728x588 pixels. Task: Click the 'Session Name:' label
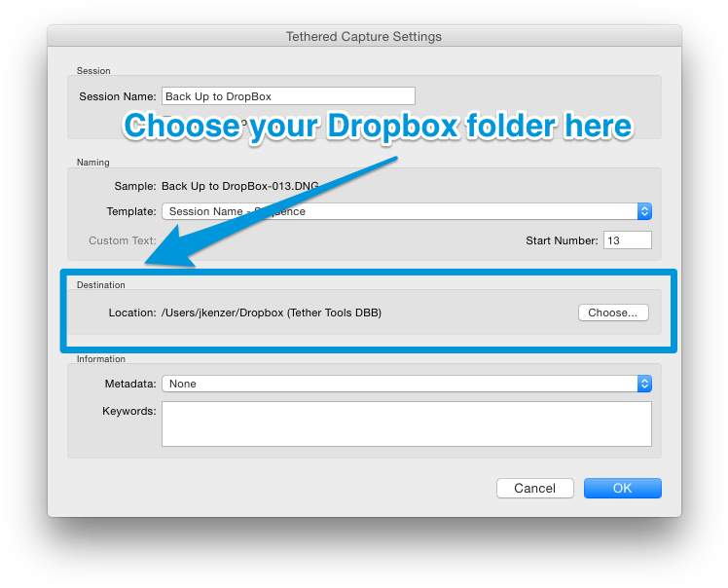pos(117,96)
